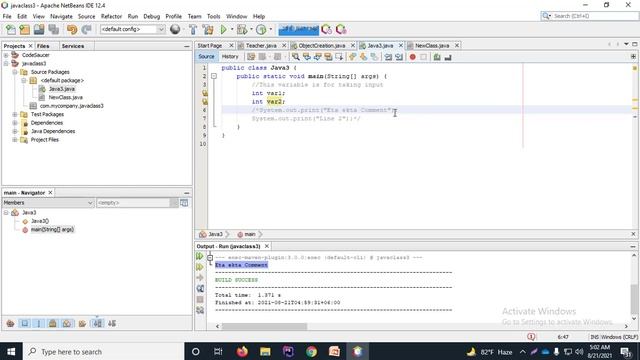Click the Profile Project toolbar icon
This screenshot has width=640, height=360.
coord(261,29)
